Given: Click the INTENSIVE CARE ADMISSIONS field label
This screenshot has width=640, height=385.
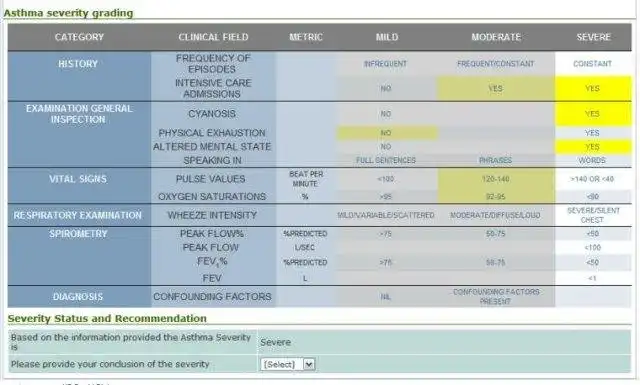Looking at the screenshot, I should tap(213, 89).
